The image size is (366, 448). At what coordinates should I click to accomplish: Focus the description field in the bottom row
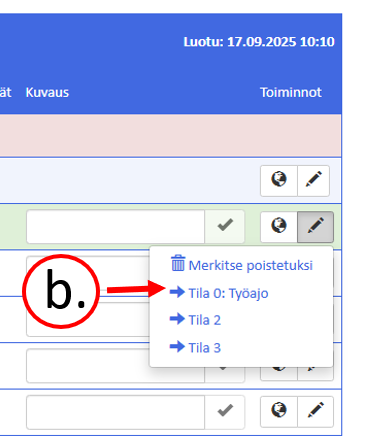115,412
